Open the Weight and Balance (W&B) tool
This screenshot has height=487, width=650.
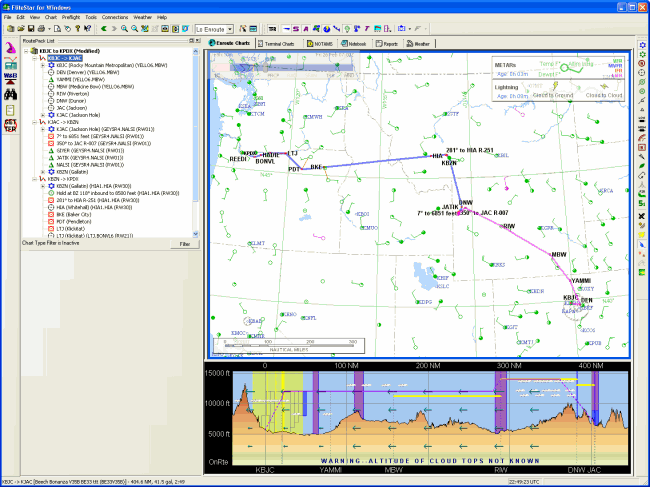pos(10,76)
